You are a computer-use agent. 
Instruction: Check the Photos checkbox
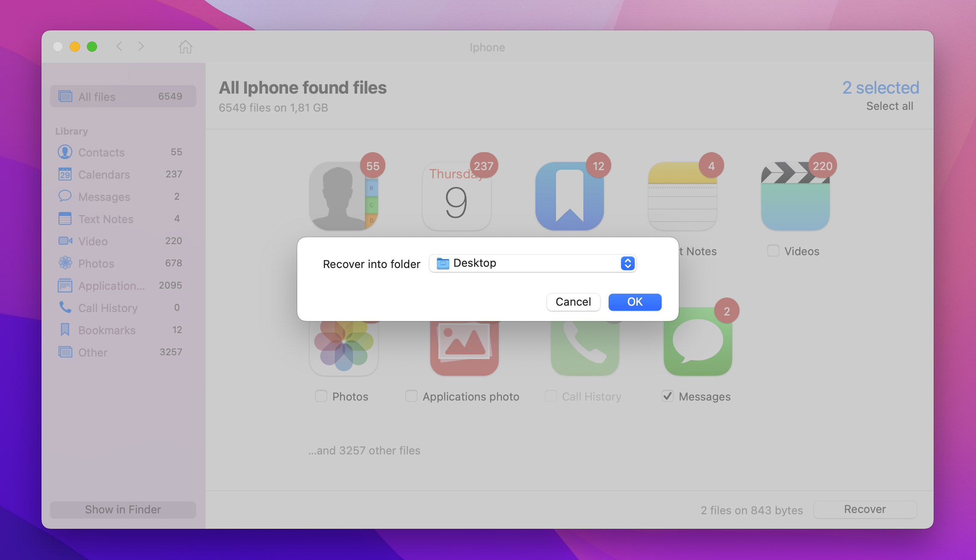click(x=321, y=396)
